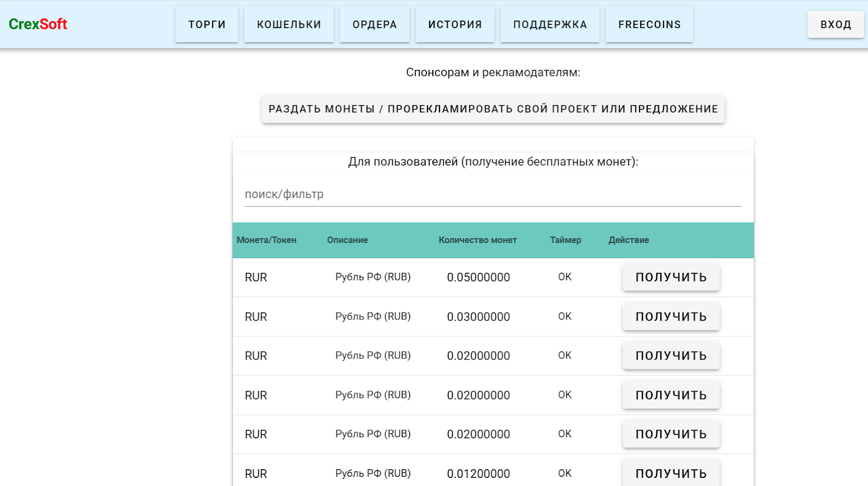View the ИСТОРИЯ history page
Viewport: 868px width, 486px height.
tap(455, 24)
